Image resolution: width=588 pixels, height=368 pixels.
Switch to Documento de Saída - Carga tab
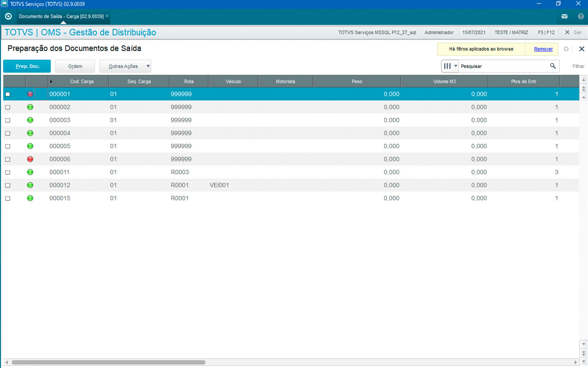point(61,16)
